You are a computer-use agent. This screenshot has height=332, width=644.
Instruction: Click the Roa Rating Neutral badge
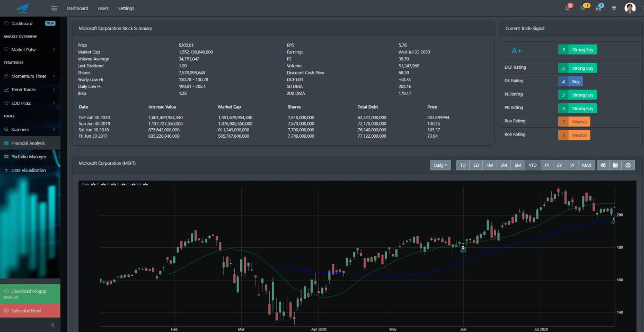pyautogui.click(x=574, y=121)
